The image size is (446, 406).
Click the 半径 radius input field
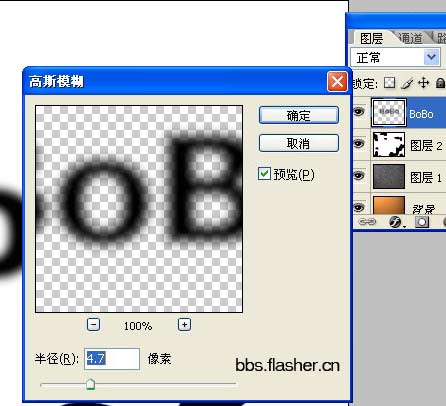[x=112, y=359]
